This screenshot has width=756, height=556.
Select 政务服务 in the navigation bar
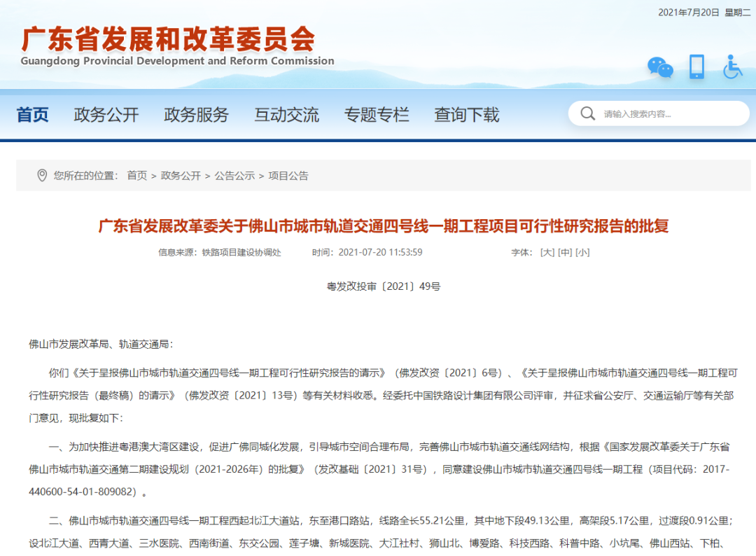pyautogui.click(x=196, y=115)
